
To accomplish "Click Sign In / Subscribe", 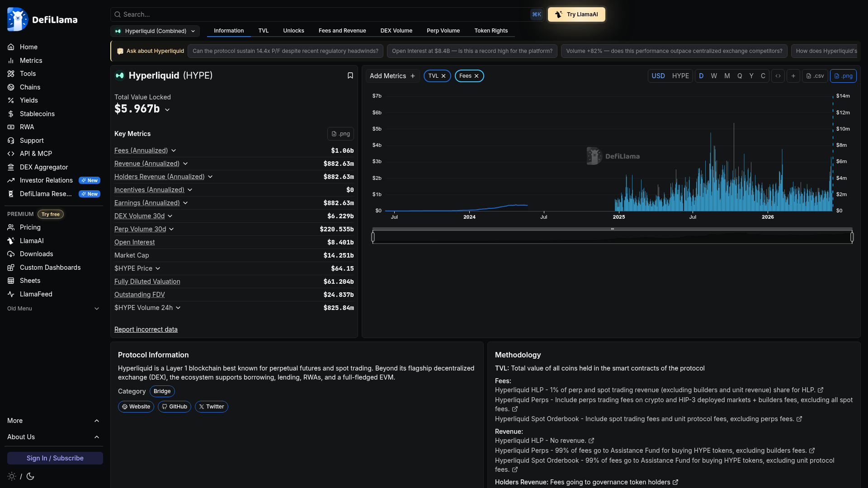I will pyautogui.click(x=55, y=458).
